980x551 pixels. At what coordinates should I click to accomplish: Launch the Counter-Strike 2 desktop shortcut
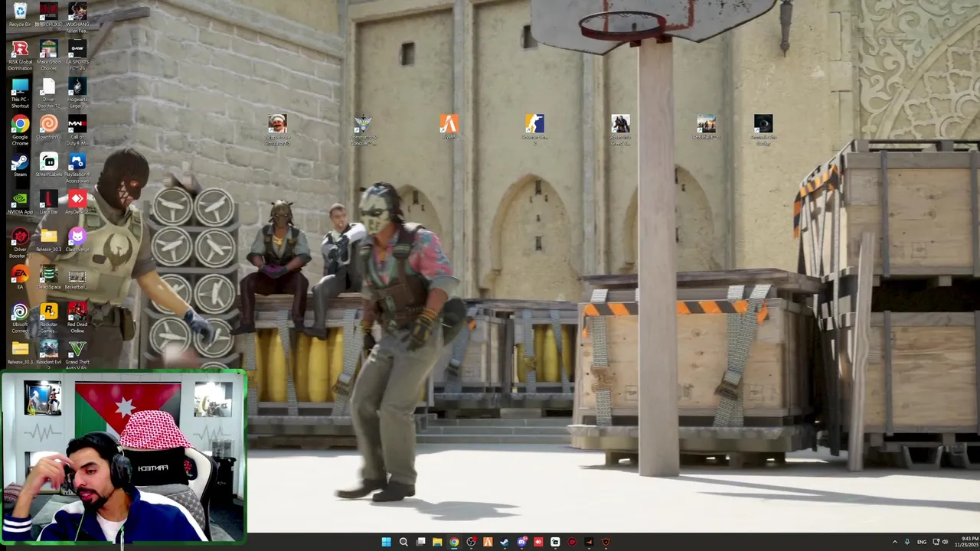[x=534, y=129]
